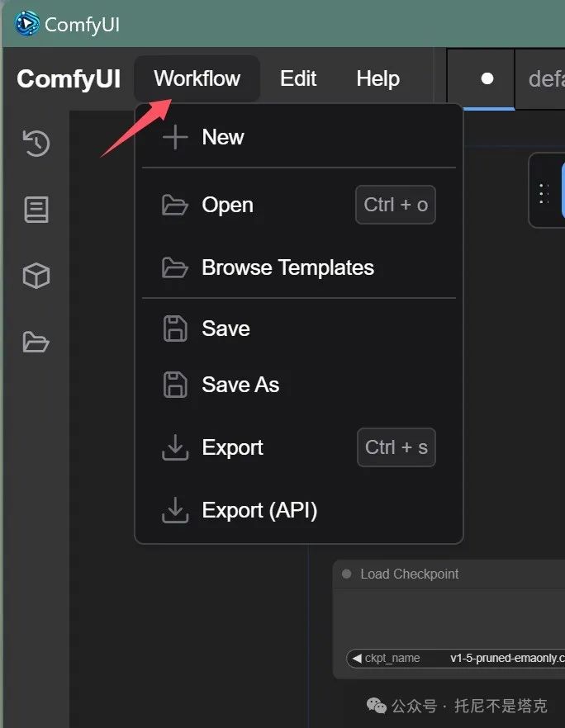This screenshot has width=565, height=728.
Task: Click the folder icon beside Open
Action: (x=175, y=206)
